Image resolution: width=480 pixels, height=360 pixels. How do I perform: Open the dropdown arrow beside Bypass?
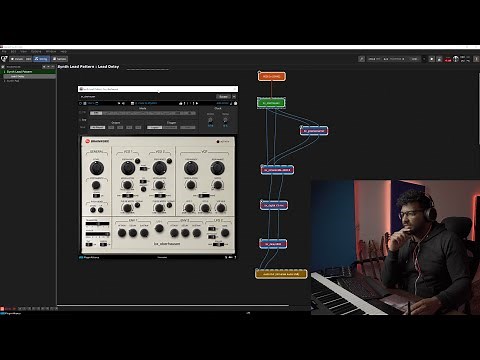[x=234, y=96]
